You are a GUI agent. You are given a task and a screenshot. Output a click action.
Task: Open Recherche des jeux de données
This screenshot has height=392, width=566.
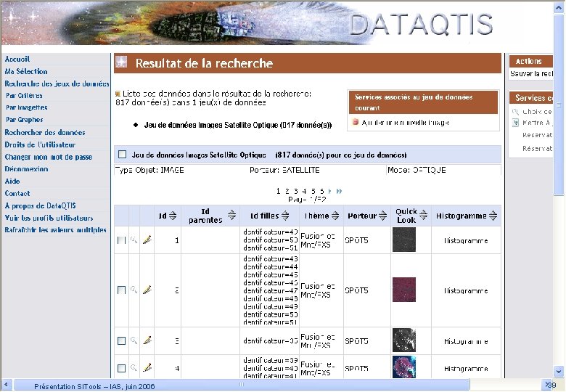(57, 83)
